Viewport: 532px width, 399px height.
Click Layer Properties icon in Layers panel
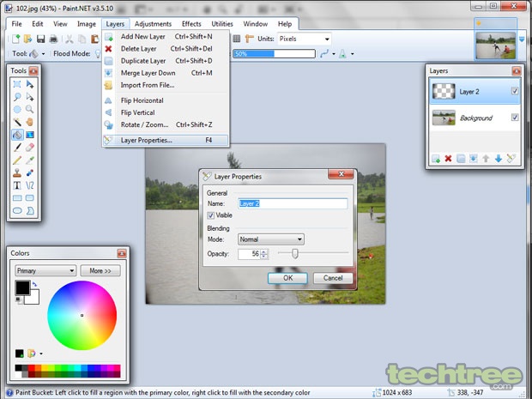511,159
